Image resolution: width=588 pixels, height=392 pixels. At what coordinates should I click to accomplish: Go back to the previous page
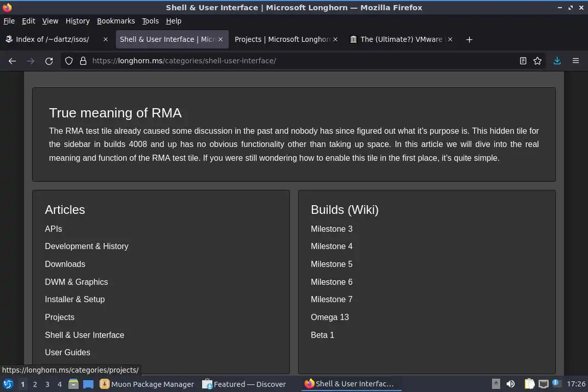point(12,61)
